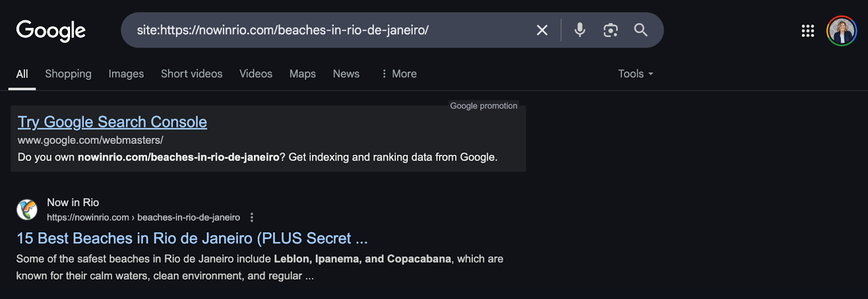This screenshot has width=868, height=299.
Task: Show News results
Action: point(346,74)
